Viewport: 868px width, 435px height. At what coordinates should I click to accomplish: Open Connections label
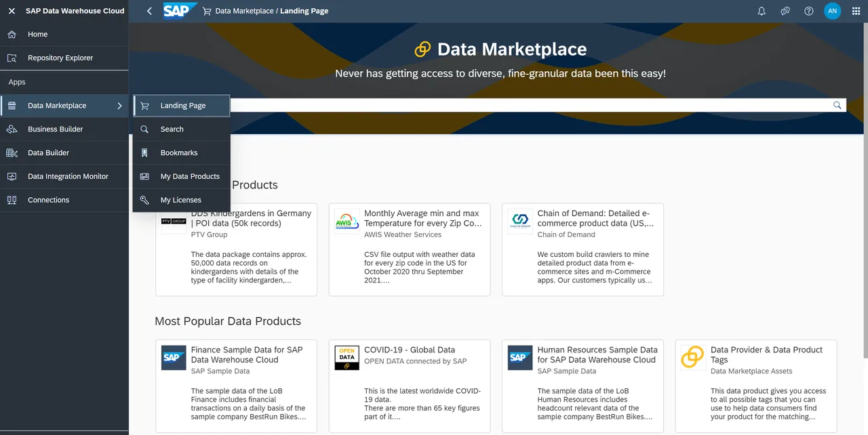[49, 201]
